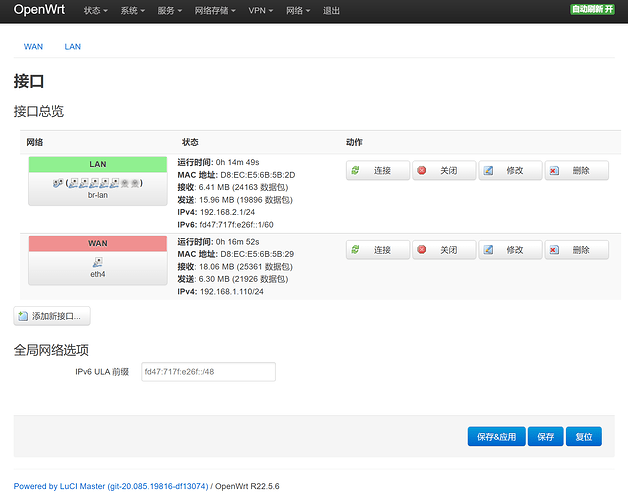Open the 系统 system dropdown menu
The image size is (628, 500).
132,10
